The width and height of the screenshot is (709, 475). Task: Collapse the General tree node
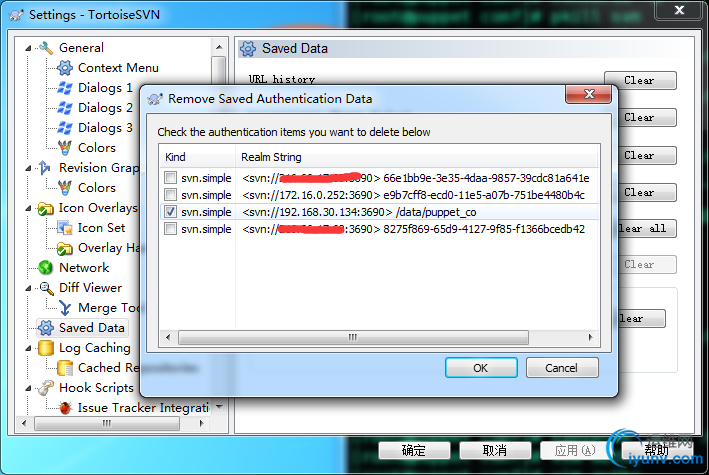pyautogui.click(x=28, y=48)
